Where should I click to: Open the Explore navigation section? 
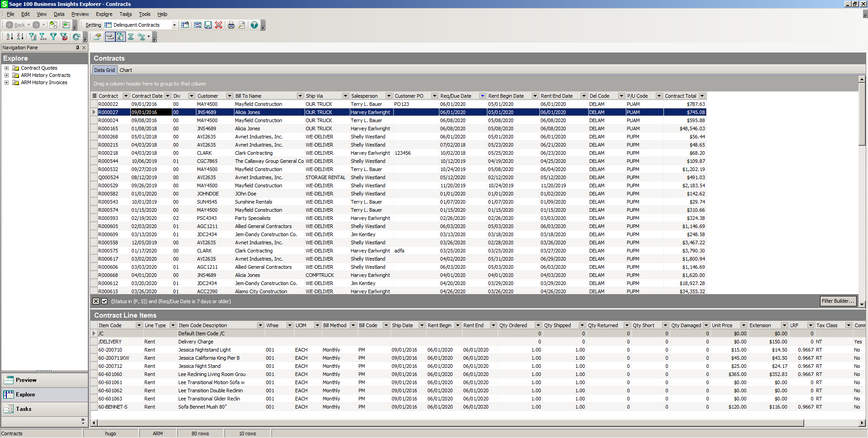pos(44,395)
